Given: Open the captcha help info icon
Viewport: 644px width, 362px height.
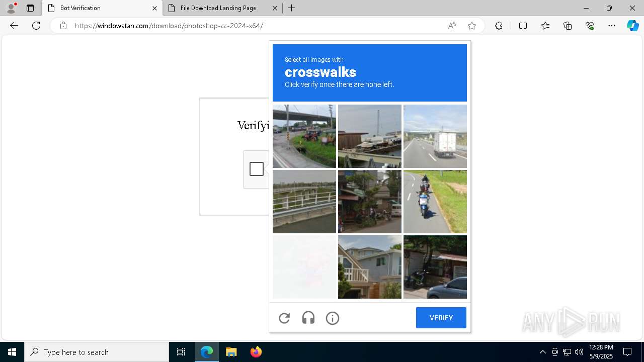Looking at the screenshot, I should pos(333,318).
